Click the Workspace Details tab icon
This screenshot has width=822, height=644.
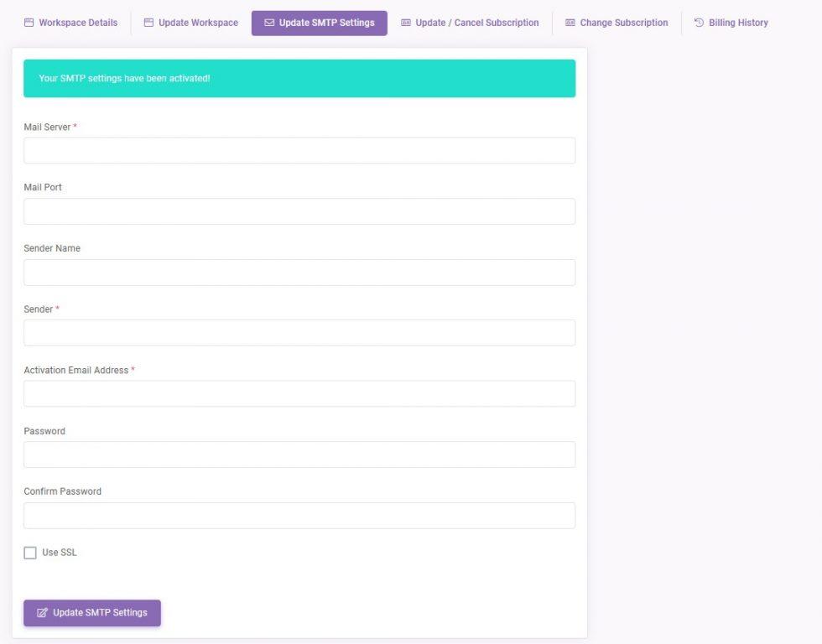[x=29, y=23]
